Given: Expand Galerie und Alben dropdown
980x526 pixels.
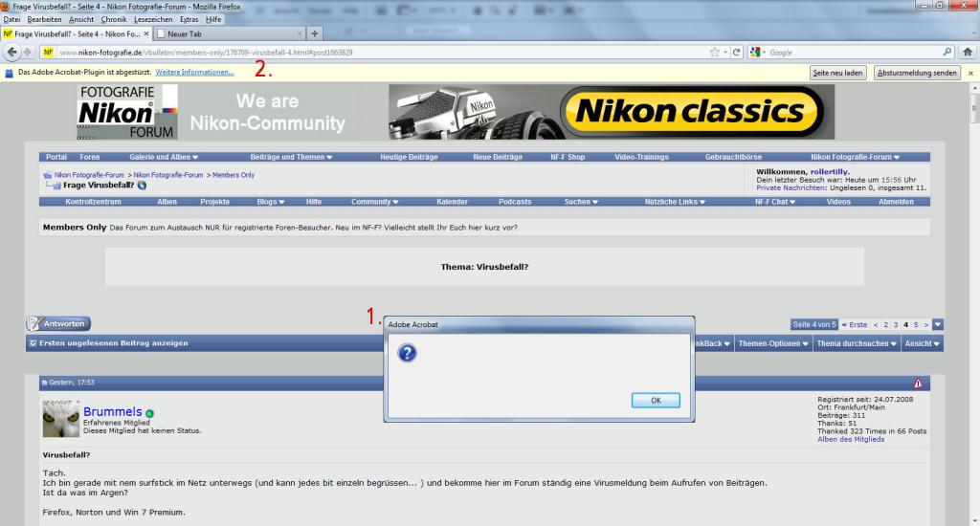Looking at the screenshot, I should [164, 158].
